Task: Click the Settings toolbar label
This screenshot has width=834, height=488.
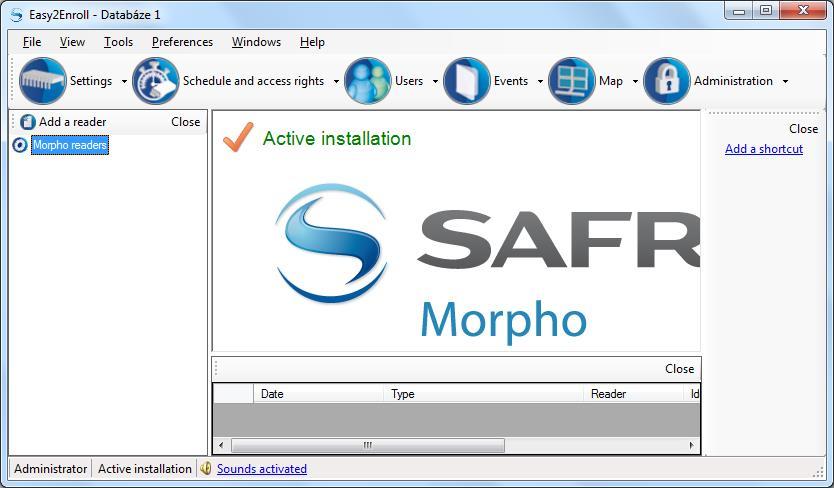Action: click(x=91, y=81)
